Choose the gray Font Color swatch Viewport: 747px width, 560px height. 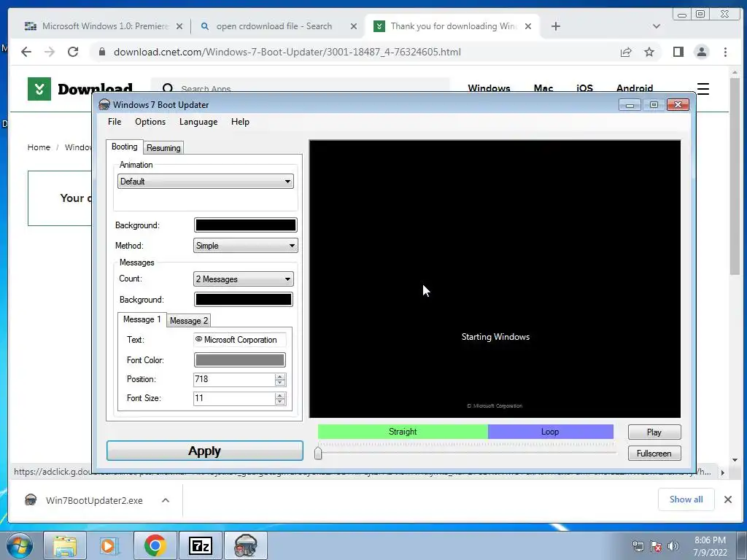[239, 359]
